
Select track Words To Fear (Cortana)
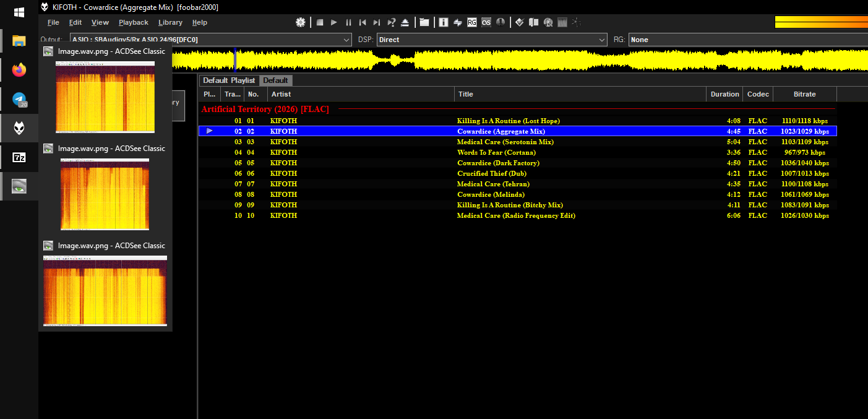(x=518, y=152)
